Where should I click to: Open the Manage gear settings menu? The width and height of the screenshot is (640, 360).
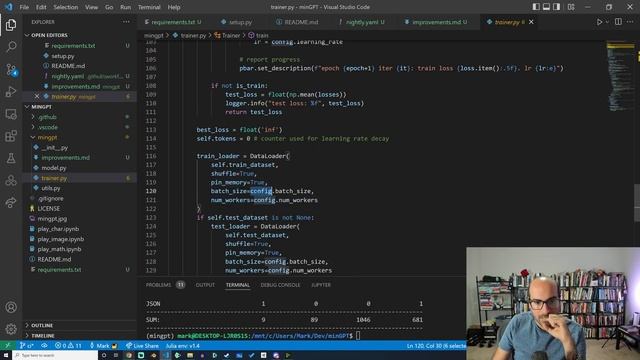coord(11,329)
